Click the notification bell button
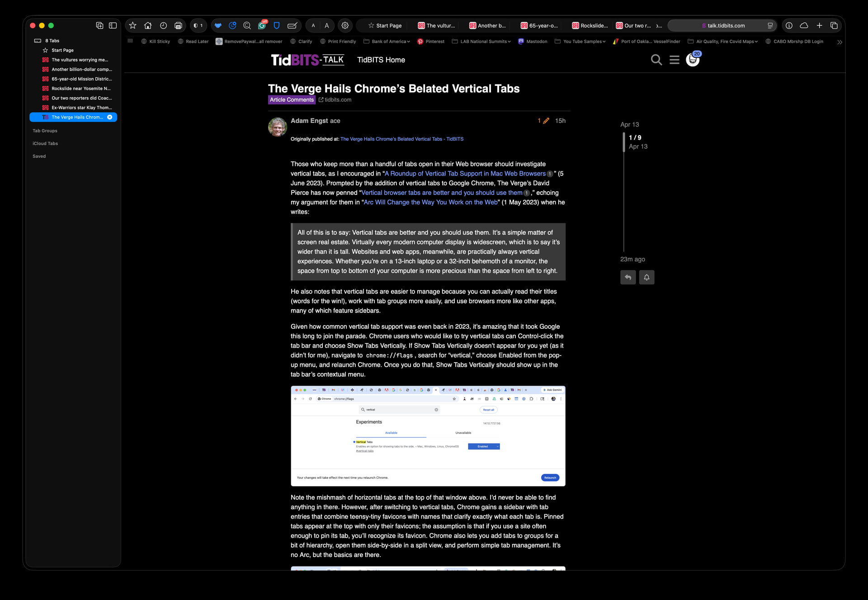Screen dimensions: 868x600 click(646, 277)
